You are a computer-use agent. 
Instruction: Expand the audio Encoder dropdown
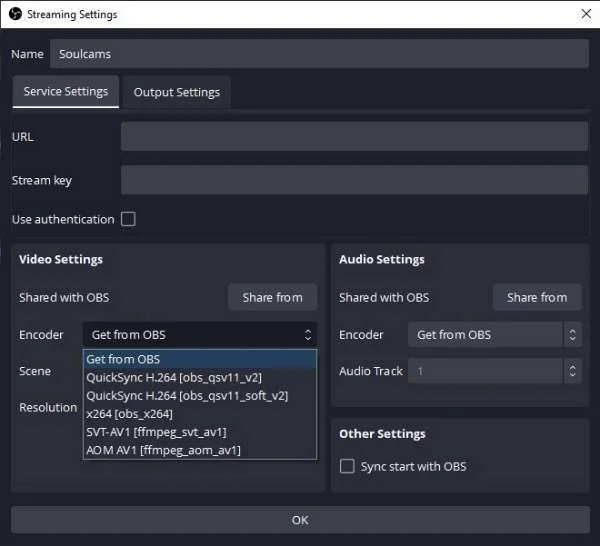click(572, 335)
